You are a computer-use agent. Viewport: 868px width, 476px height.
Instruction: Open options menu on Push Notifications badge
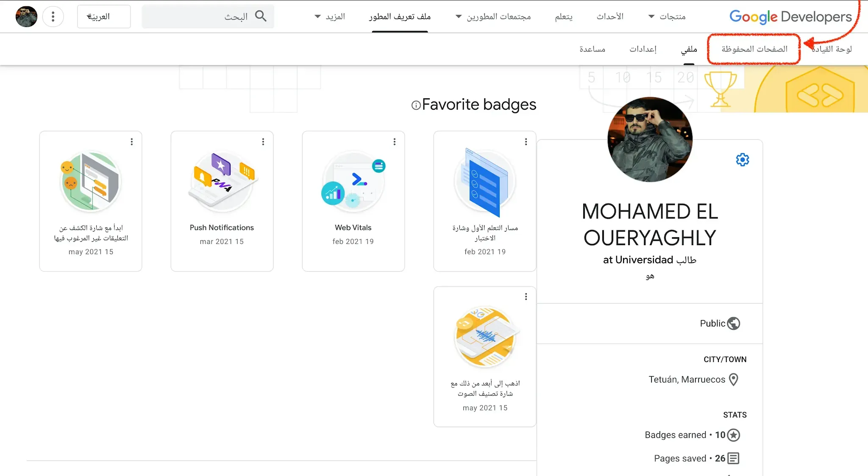(263, 141)
